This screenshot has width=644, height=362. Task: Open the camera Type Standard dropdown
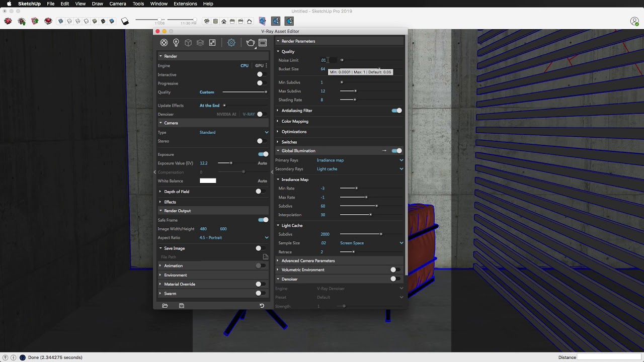234,132
